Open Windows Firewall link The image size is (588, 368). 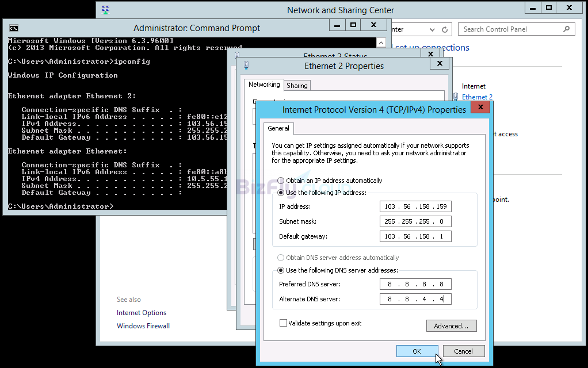coord(143,326)
